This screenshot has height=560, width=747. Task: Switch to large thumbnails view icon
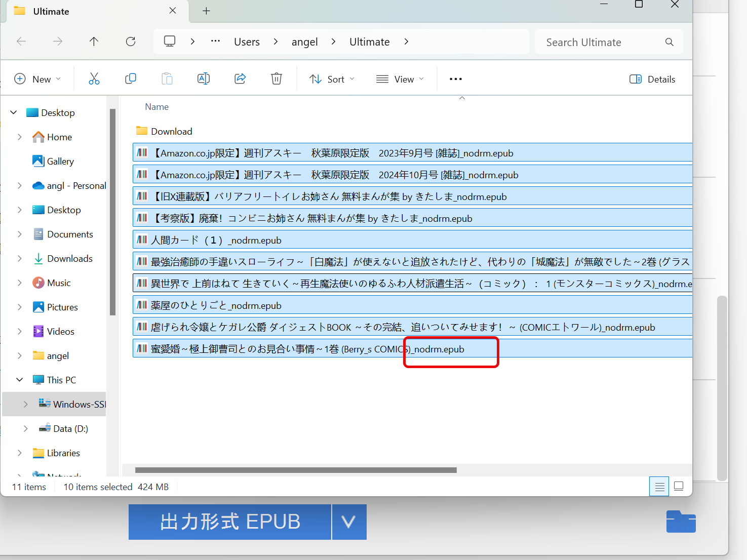[679, 487]
